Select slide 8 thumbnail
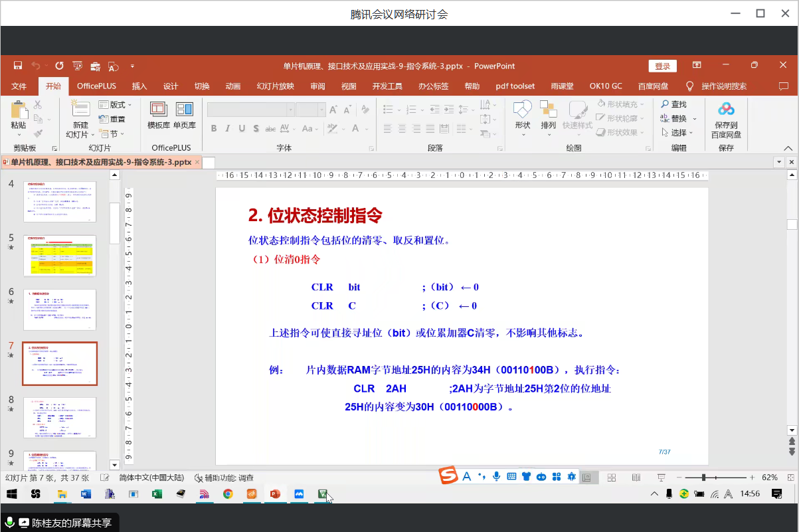Screen dimensions: 799x532 coord(60,417)
